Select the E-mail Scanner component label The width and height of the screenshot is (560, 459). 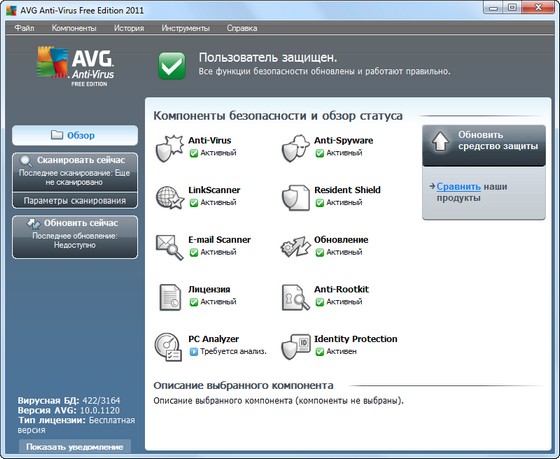pyautogui.click(x=219, y=240)
